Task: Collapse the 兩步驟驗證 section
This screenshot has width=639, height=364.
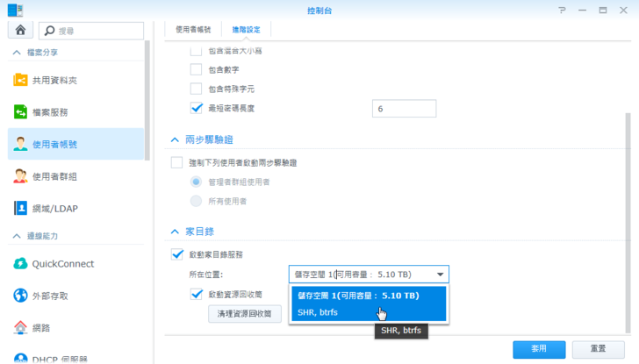Action: [175, 140]
